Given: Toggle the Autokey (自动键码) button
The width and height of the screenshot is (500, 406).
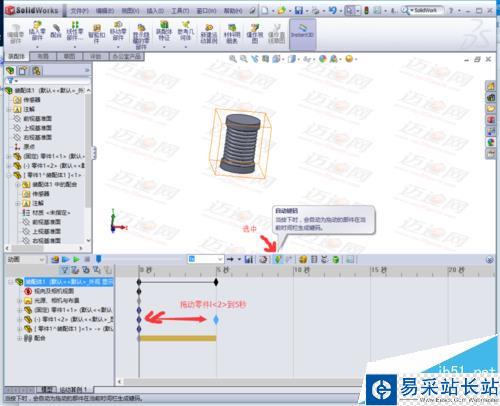Looking at the screenshot, I should (278, 259).
